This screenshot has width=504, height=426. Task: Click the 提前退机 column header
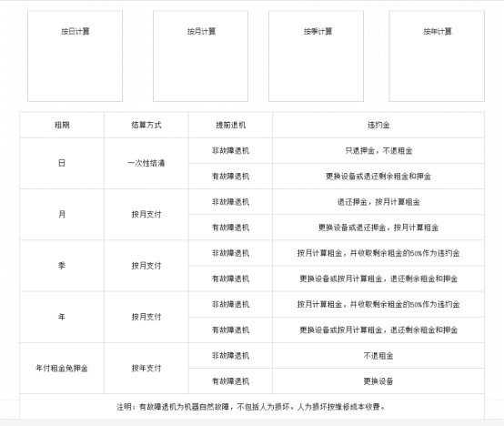(x=230, y=125)
